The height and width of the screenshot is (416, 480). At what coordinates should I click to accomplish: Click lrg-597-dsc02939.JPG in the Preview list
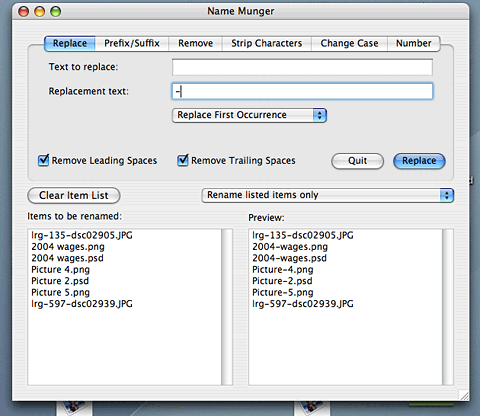tap(303, 304)
